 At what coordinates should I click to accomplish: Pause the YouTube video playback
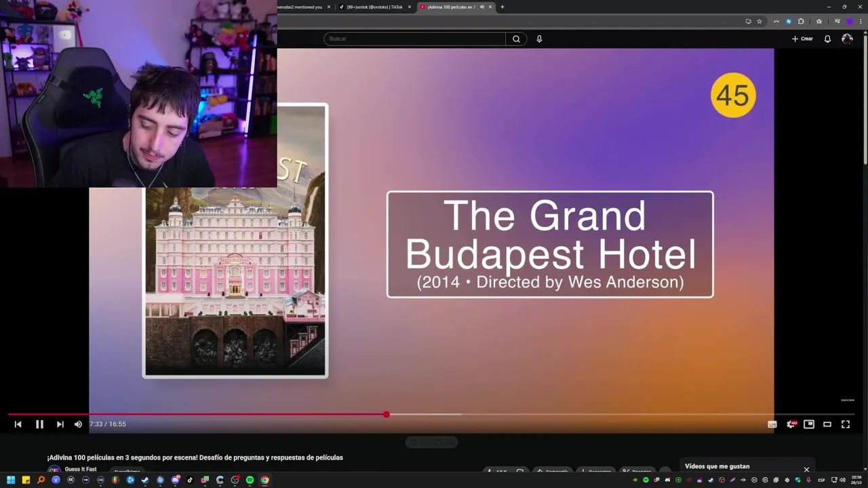pyautogui.click(x=39, y=424)
